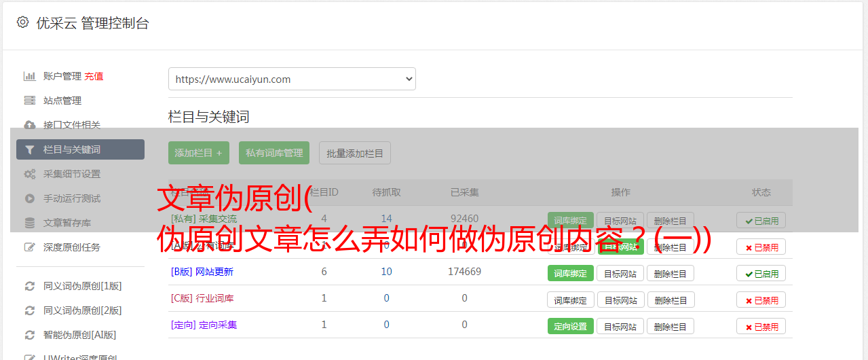
Task: Click the refresh icon for 同义词伪原创[1版]
Action: (30, 286)
